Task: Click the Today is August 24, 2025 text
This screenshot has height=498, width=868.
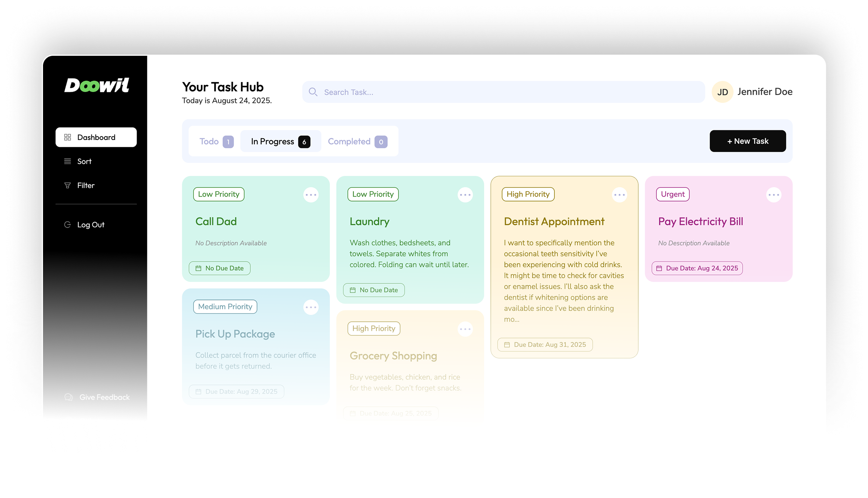Action: click(227, 101)
